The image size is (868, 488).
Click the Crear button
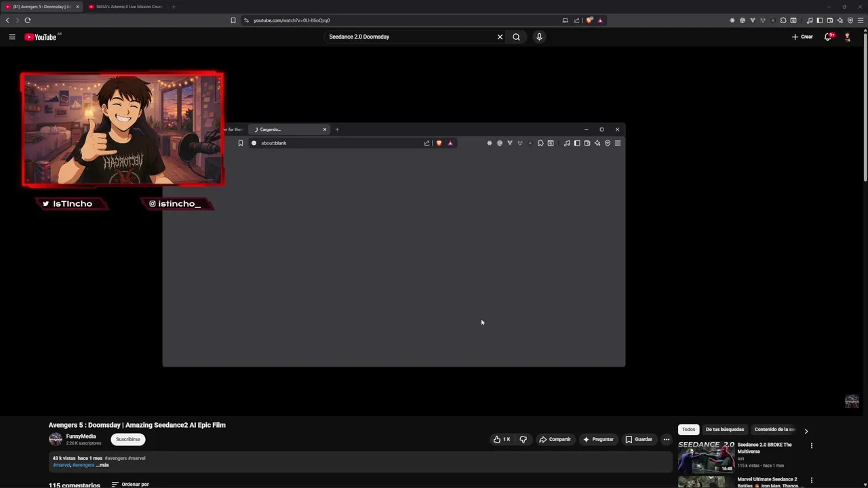point(802,37)
